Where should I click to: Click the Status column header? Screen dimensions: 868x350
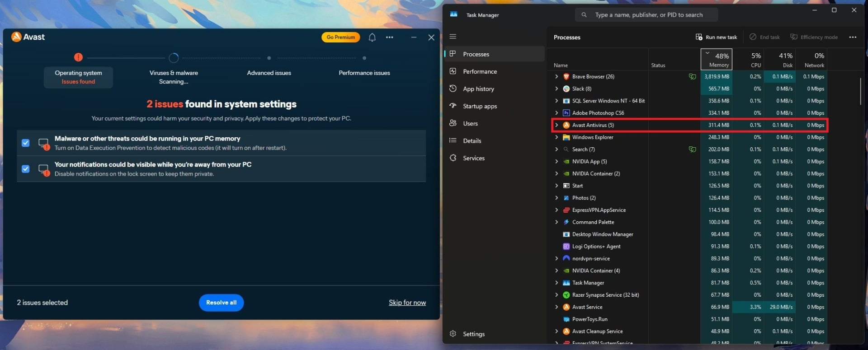click(658, 65)
